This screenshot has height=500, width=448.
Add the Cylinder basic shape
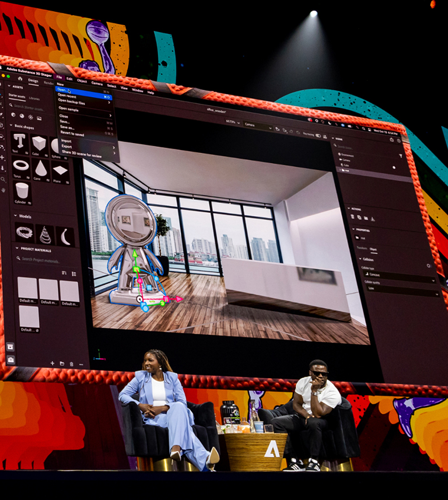click(x=22, y=191)
